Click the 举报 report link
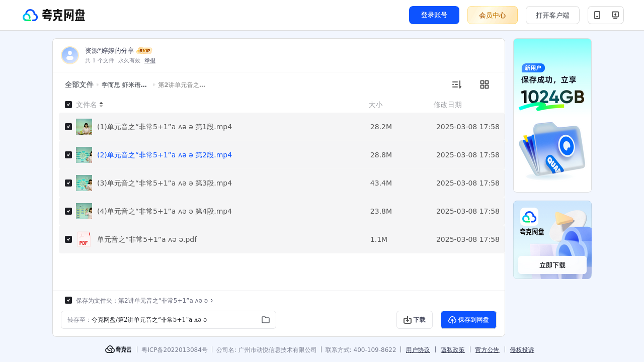Viewport: 644px width, 362px height. [150, 60]
